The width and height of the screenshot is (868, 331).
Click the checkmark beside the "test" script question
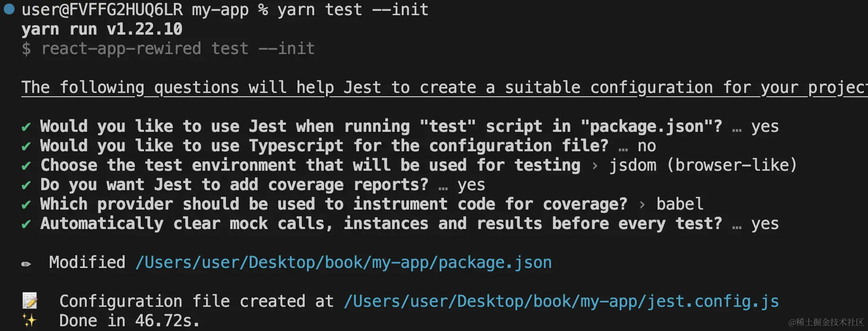click(26, 127)
